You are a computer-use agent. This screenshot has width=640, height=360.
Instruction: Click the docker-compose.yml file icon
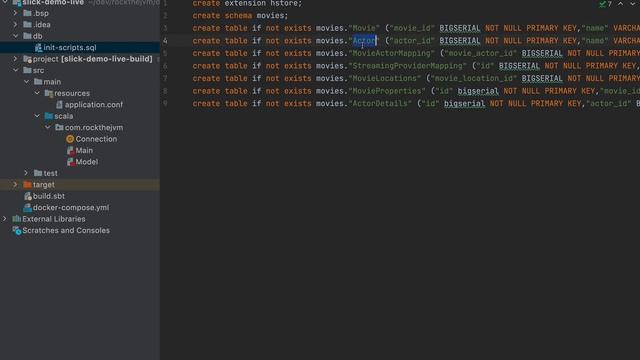27,208
